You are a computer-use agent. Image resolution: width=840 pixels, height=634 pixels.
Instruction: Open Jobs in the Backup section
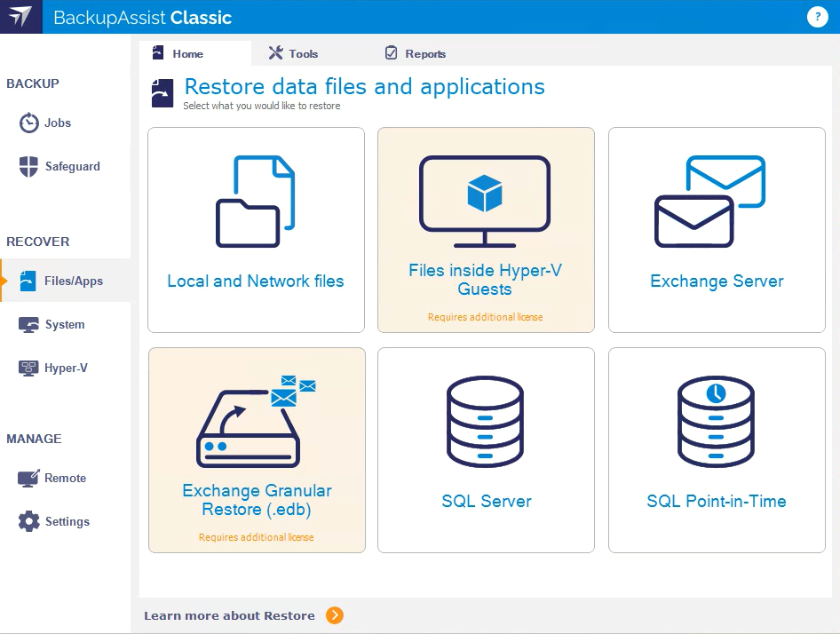(x=57, y=123)
